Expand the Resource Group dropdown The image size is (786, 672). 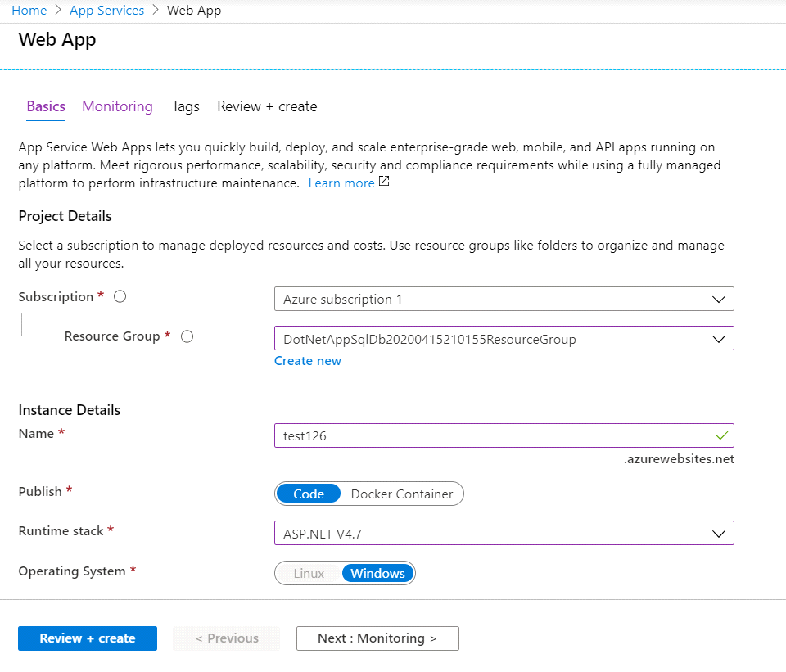[x=504, y=338]
